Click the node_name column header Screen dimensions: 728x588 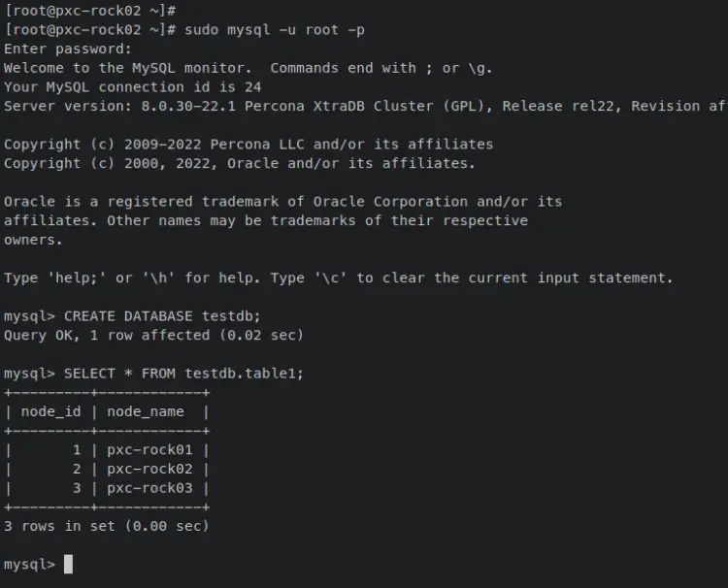(x=146, y=411)
